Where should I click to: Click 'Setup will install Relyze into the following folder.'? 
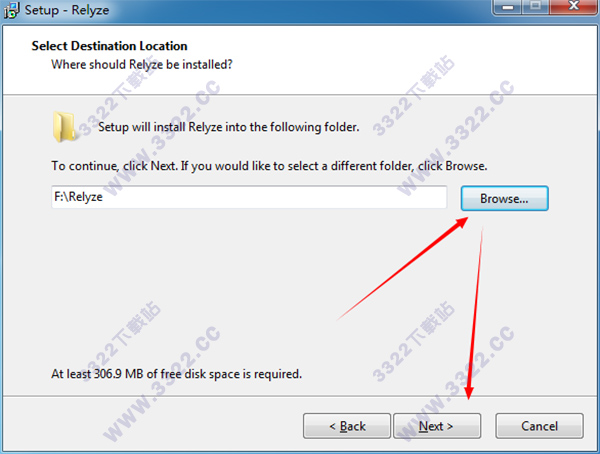coord(229,127)
